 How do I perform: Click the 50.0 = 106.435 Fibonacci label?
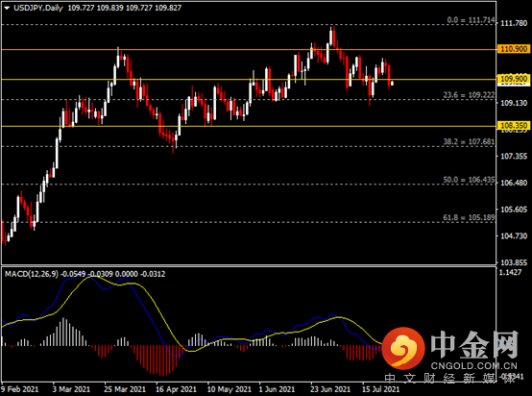(x=469, y=180)
